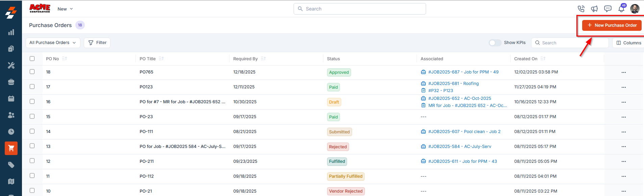644x196 pixels.
Task: Check the box for PO 17
Action: (32, 87)
